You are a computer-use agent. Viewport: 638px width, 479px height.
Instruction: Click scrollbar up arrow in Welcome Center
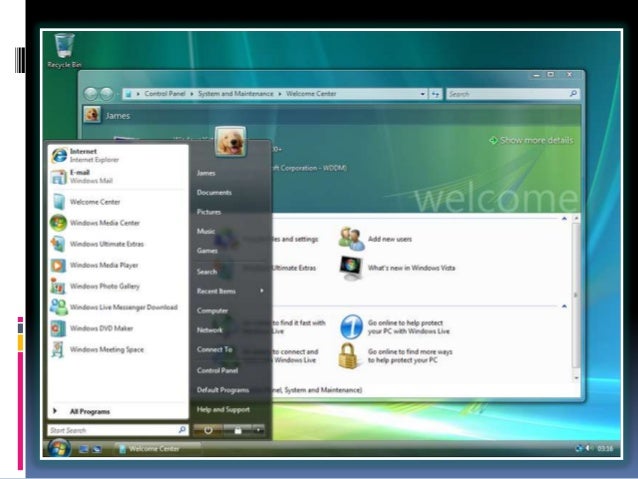coord(576,219)
